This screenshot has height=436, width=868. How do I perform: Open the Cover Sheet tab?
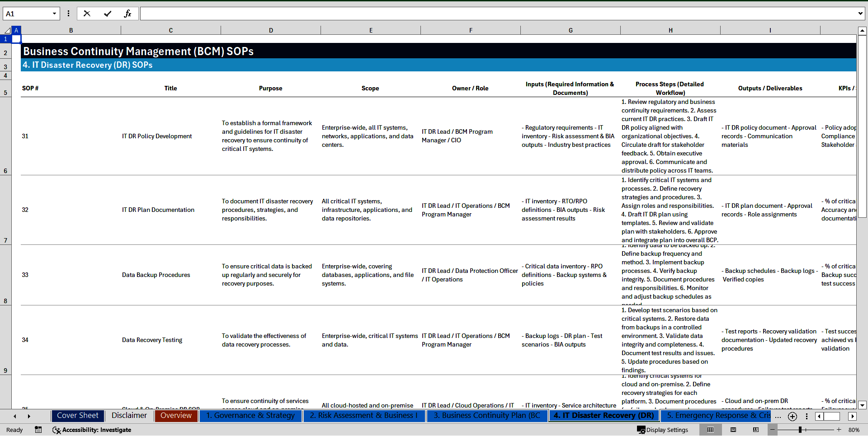(78, 416)
